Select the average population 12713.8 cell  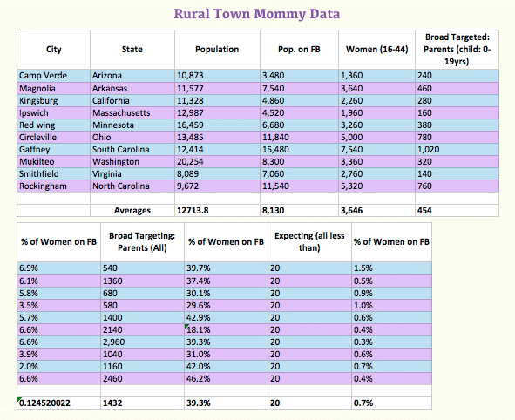point(217,211)
